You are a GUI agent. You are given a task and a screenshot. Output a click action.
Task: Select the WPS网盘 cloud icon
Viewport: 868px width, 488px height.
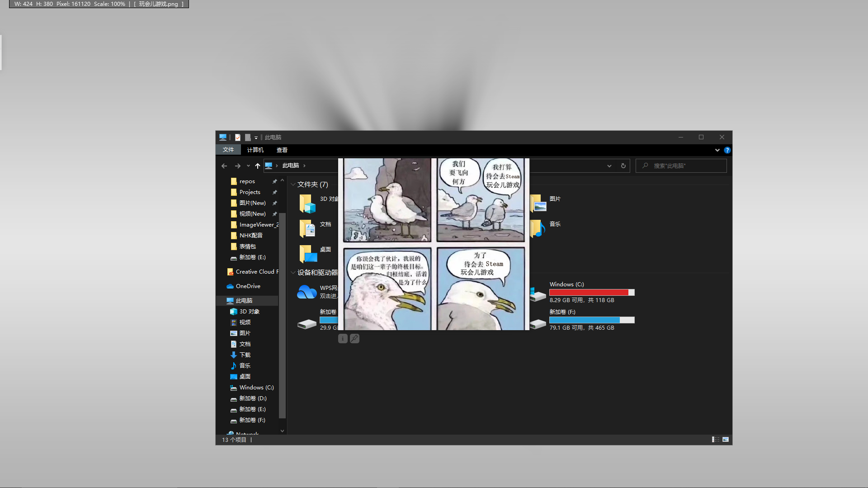pos(307,292)
